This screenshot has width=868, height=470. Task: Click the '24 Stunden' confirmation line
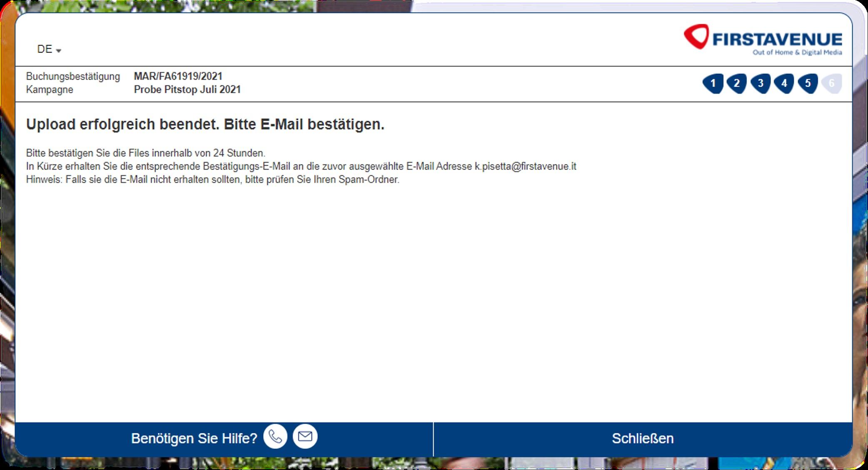(x=145, y=153)
